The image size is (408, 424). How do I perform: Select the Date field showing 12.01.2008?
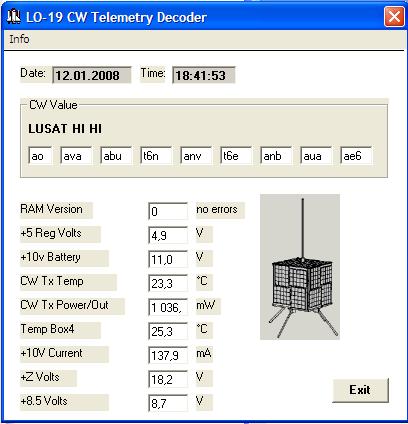click(91, 75)
